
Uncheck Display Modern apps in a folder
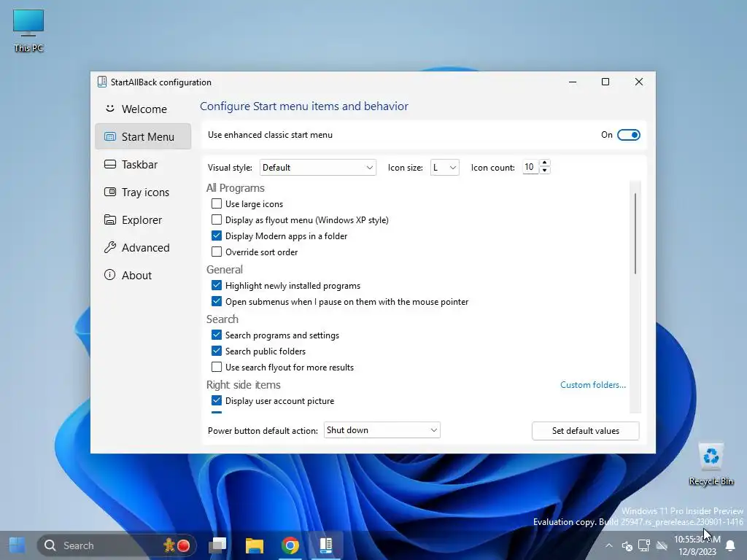(216, 236)
